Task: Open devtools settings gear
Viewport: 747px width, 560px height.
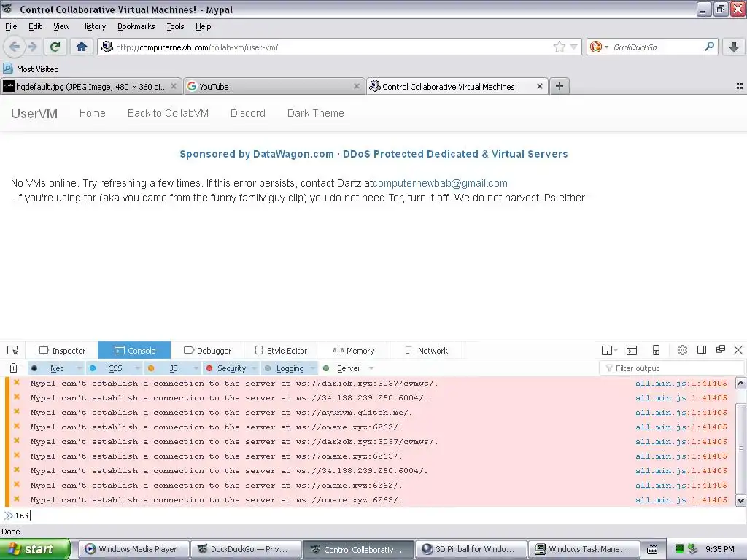Action: [682, 350]
